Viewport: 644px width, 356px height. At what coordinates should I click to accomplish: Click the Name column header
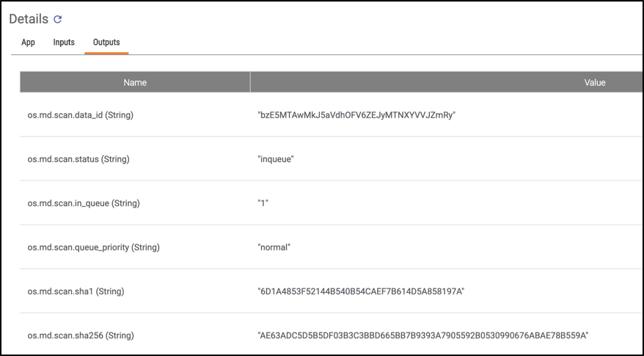(x=135, y=82)
